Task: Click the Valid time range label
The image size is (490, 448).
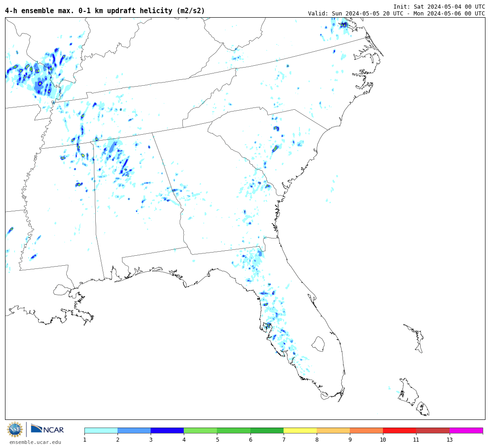Action: coord(396,14)
